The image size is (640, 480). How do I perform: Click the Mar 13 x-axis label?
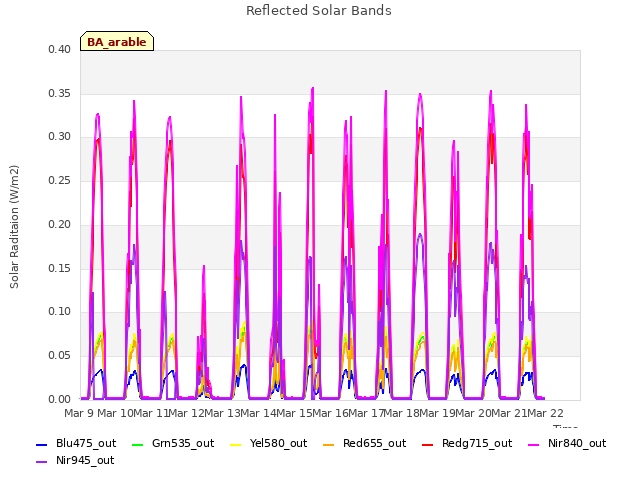(224, 413)
